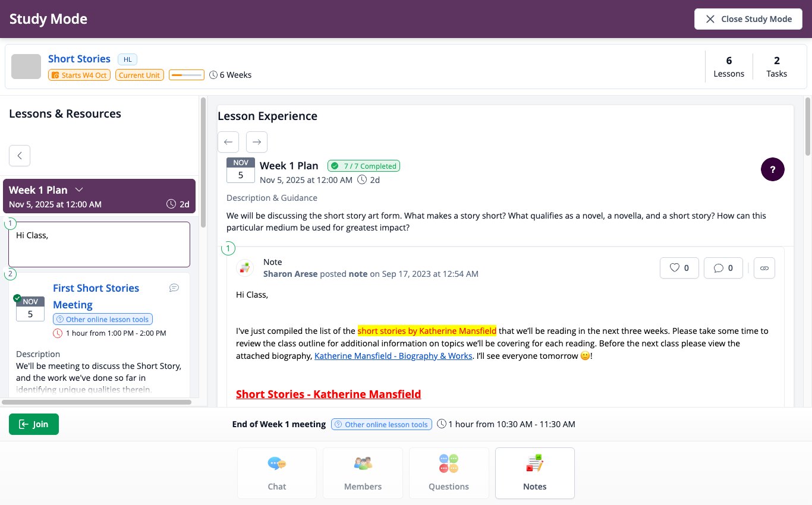812x505 pixels.
Task: Select the Hi Class note card in sidebar
Action: click(99, 244)
